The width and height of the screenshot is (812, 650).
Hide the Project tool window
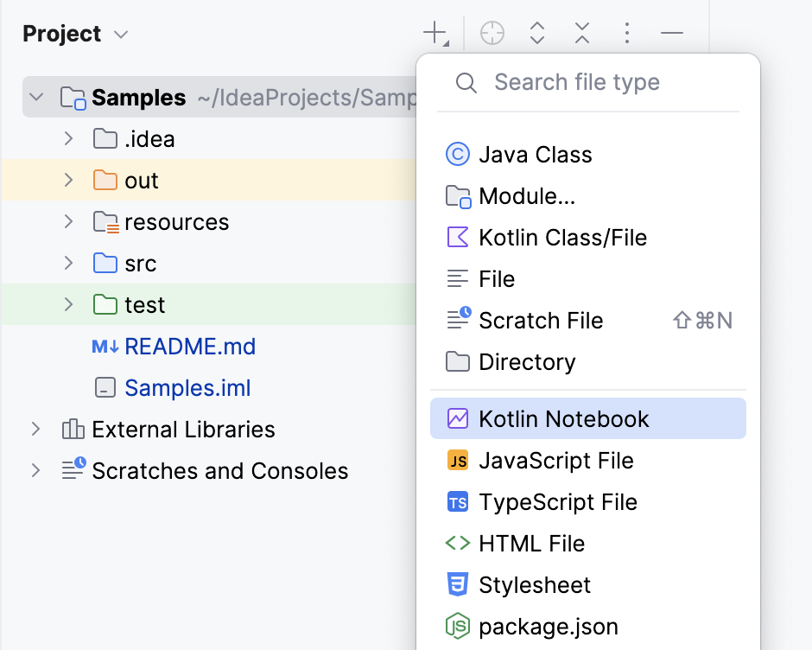(x=671, y=33)
